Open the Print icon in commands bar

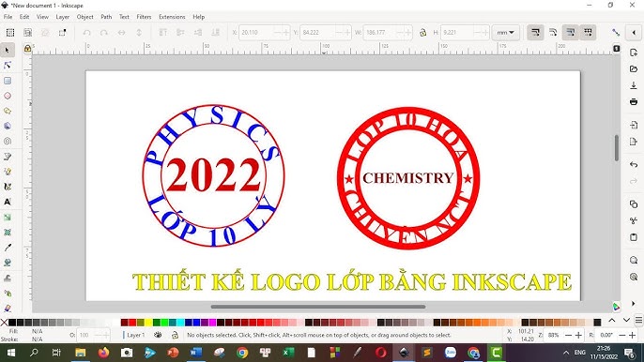634,101
